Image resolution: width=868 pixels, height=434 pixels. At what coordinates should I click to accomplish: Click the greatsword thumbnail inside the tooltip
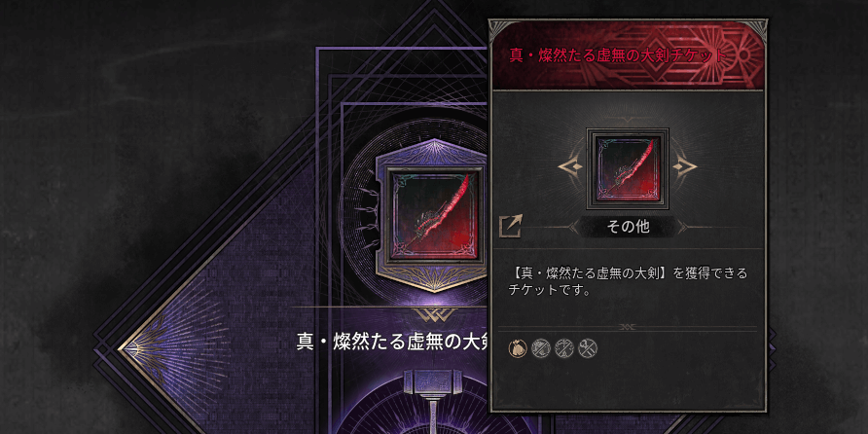628,169
